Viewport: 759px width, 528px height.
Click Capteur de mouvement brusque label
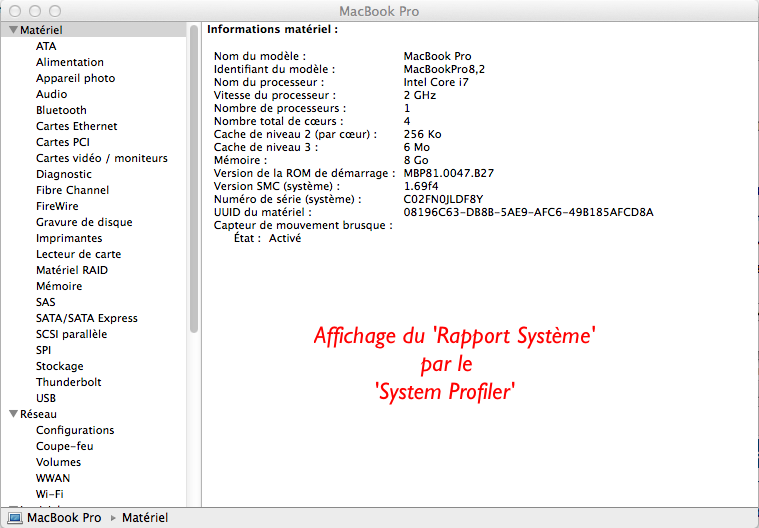tap(303, 225)
